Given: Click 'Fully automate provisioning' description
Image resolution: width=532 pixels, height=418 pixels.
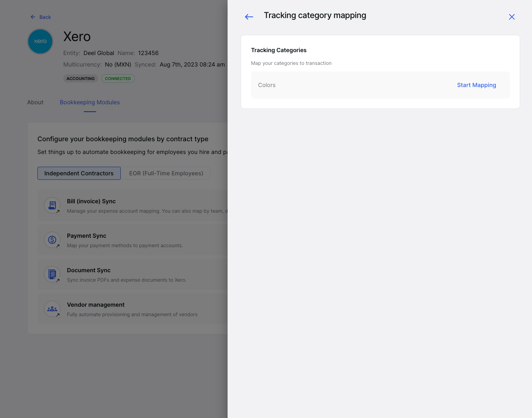Looking at the screenshot, I should pos(132,315).
